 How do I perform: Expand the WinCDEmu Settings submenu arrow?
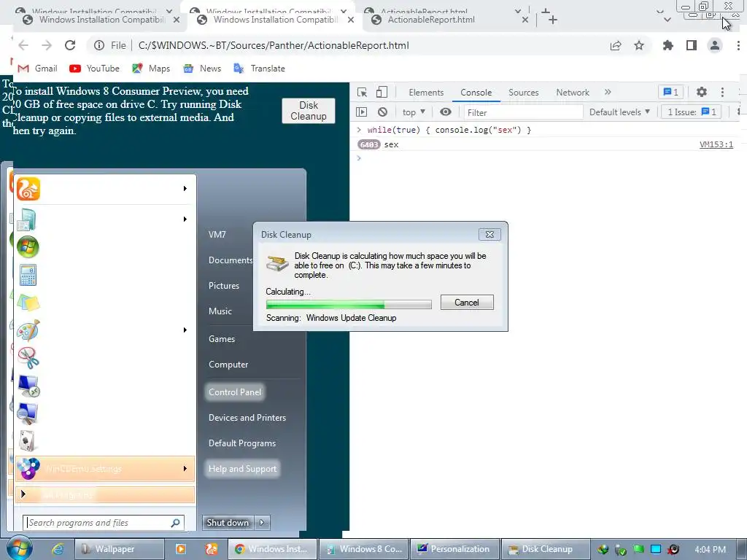click(x=185, y=469)
